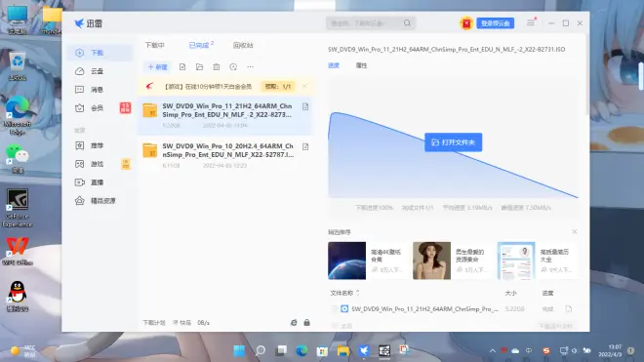The height and width of the screenshot is (362, 644).
Task: Open the WeChat desktop shortcut
Action: pyautogui.click(x=17, y=159)
